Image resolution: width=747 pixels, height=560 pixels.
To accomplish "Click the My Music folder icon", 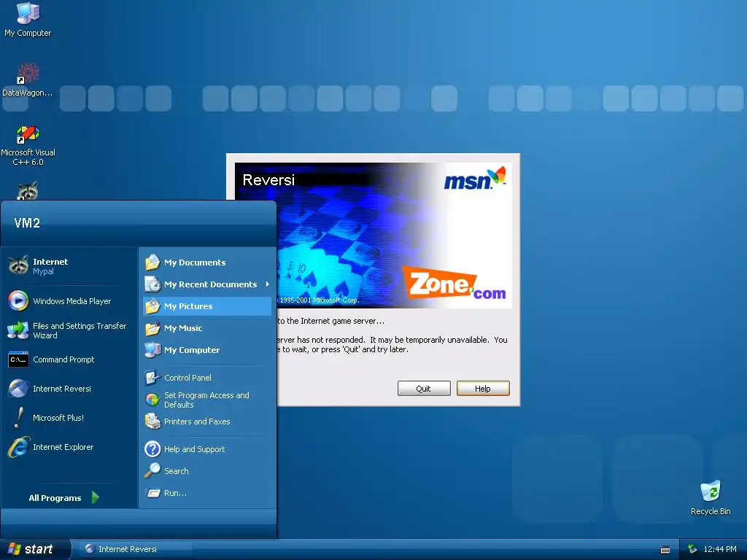I will click(x=152, y=328).
